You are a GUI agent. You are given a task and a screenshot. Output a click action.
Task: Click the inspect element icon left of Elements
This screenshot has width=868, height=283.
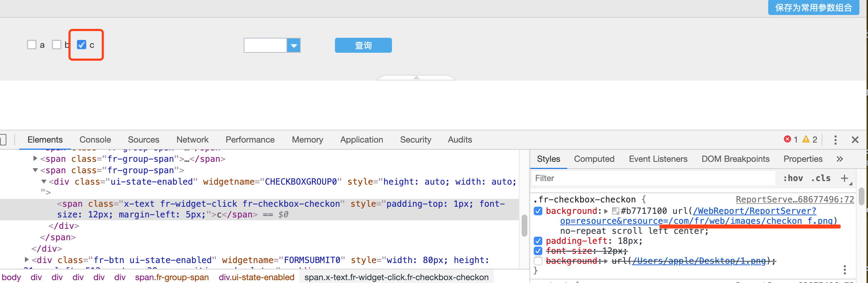pyautogui.click(x=3, y=140)
